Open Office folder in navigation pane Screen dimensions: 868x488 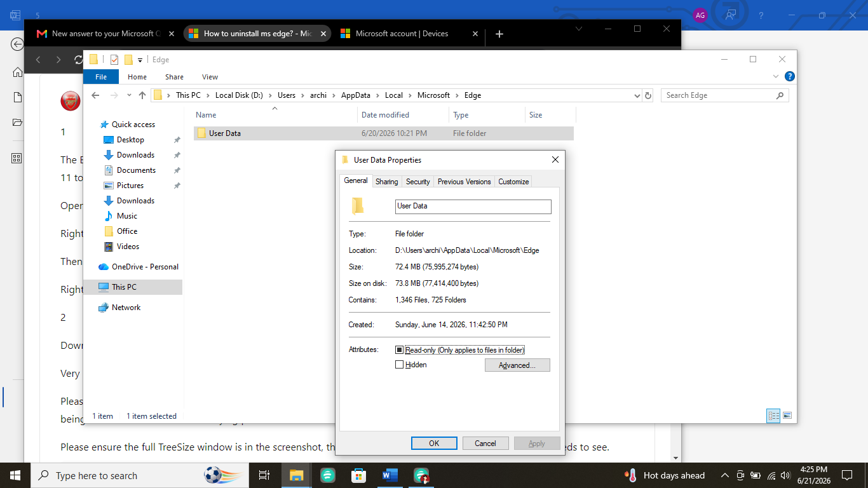pos(127,231)
